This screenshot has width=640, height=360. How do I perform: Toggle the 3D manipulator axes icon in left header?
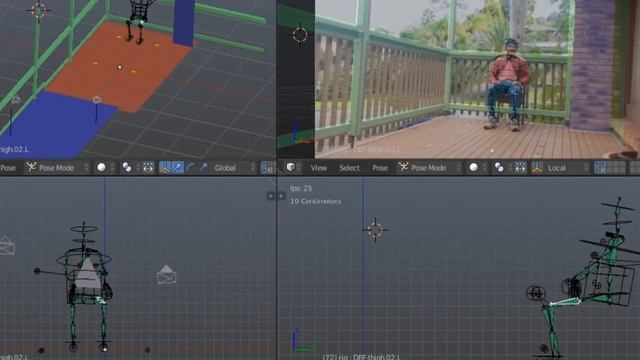pos(164,168)
